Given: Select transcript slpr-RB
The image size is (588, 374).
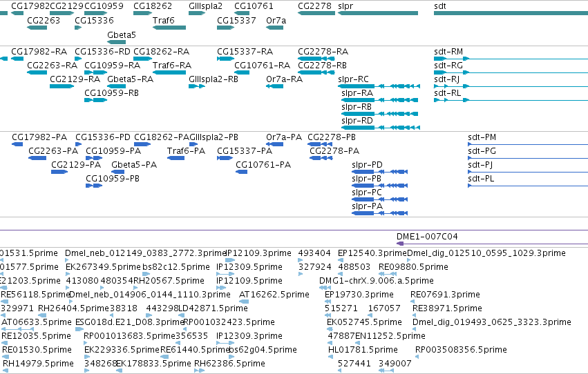Looking at the screenshot, I should (379, 114).
